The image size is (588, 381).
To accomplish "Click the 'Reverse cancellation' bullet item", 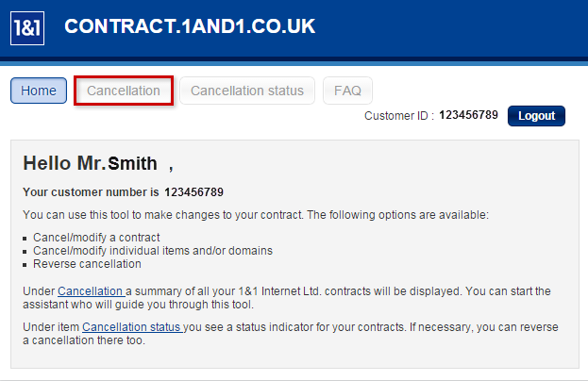I will (x=87, y=263).
